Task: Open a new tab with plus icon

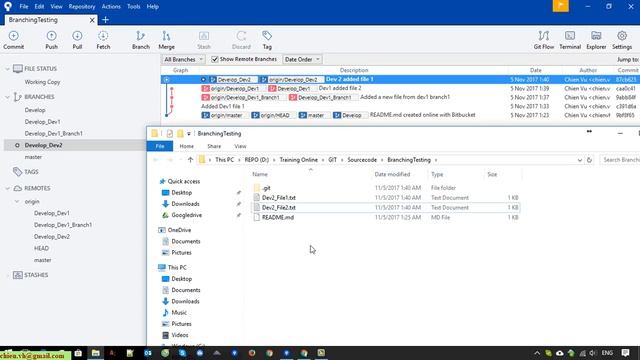Action: 105,20
